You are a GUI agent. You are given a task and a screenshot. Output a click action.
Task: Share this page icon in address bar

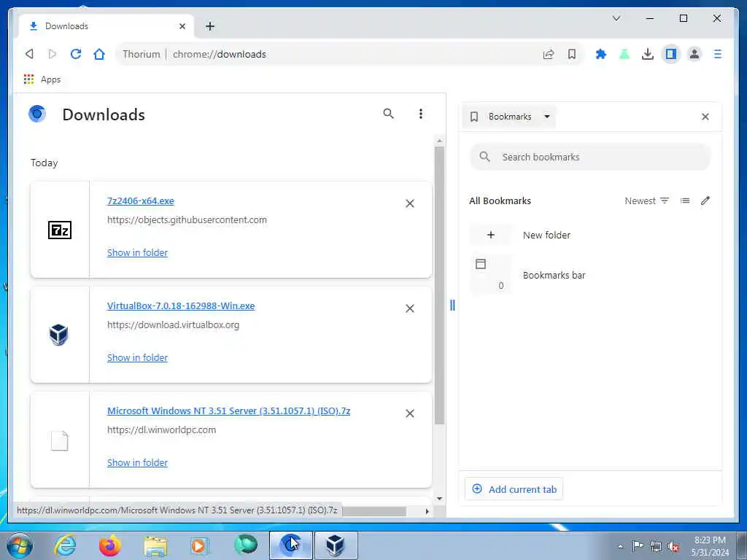[549, 54]
